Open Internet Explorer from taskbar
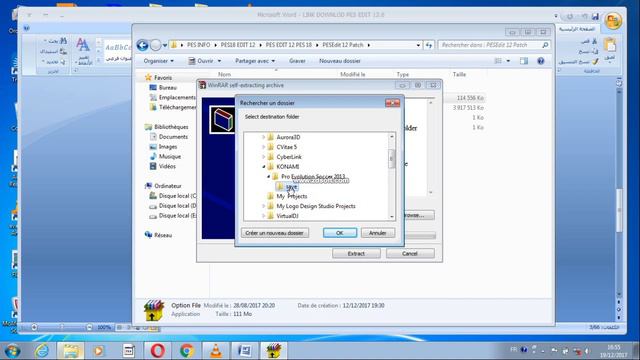 (x=42, y=351)
